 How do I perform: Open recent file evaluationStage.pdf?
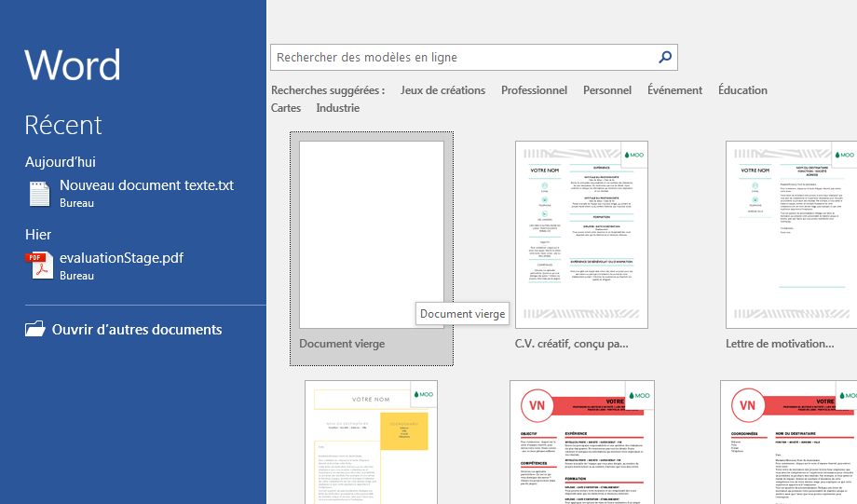coord(106,266)
